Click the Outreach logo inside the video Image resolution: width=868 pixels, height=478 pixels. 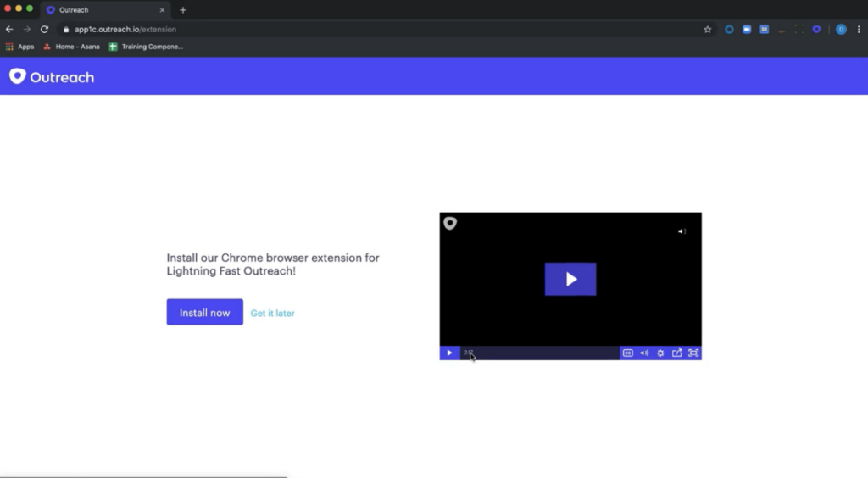point(450,223)
